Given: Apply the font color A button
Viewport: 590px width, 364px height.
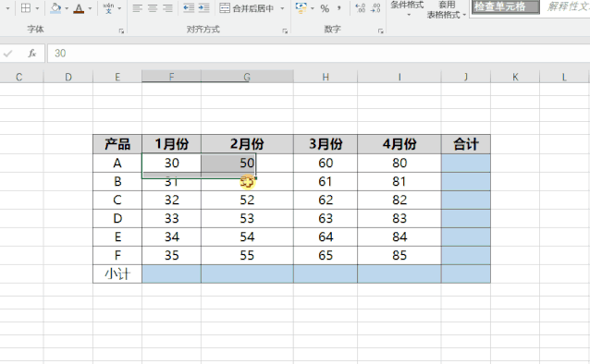Looking at the screenshot, I should click(x=79, y=8).
